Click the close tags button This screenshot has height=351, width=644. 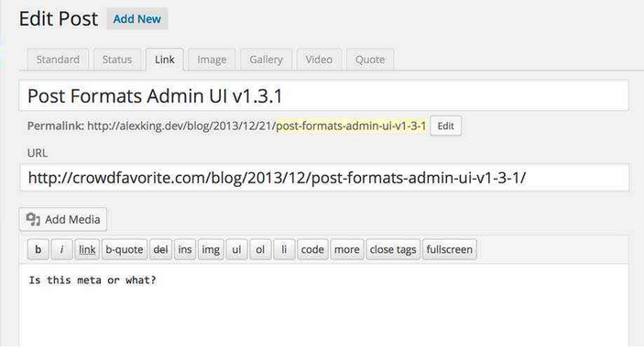(x=393, y=249)
